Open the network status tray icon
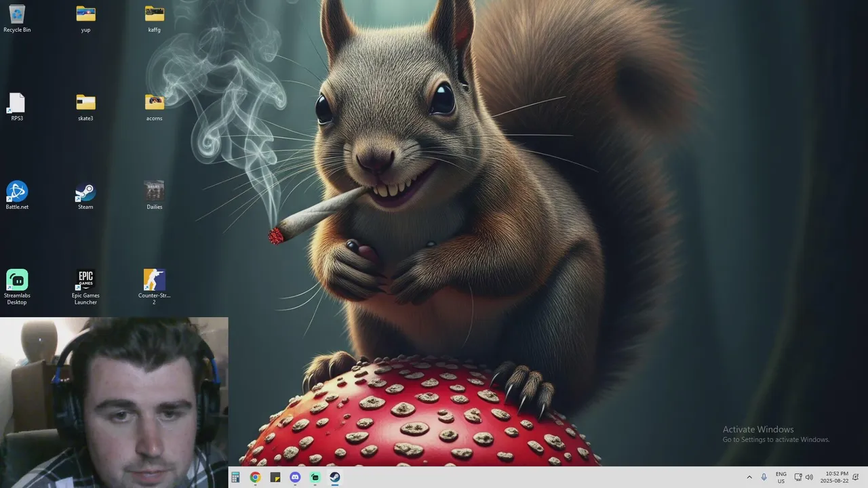The image size is (868, 488). 798,477
